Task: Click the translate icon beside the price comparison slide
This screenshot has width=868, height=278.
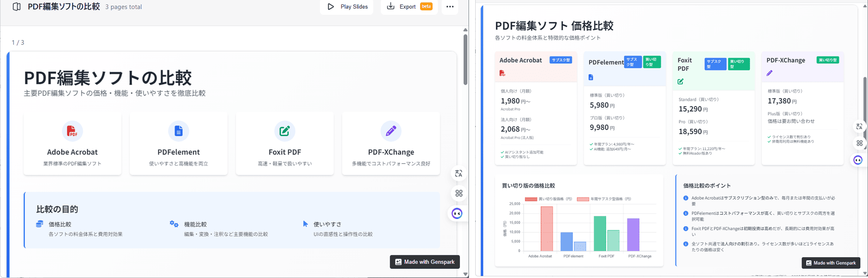Action: (859, 127)
